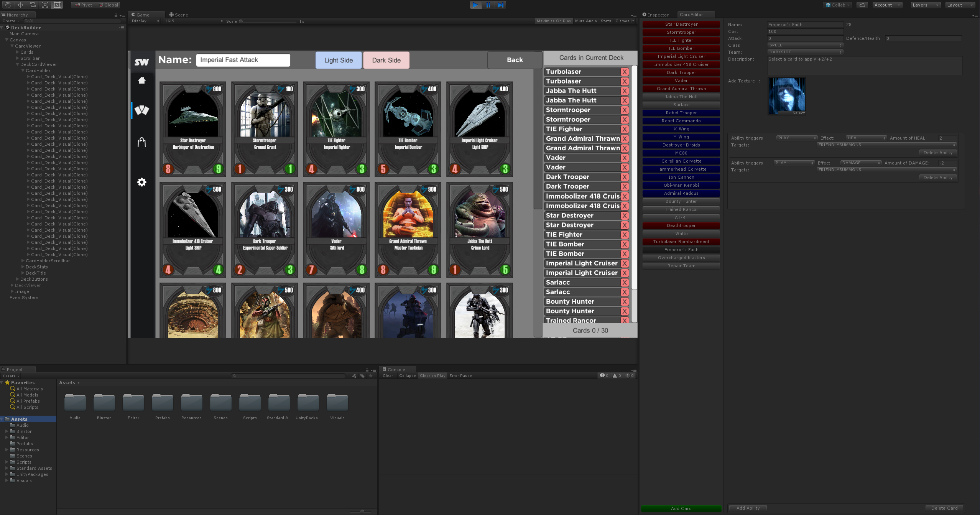Click the Back button in deck builder

(x=515, y=60)
